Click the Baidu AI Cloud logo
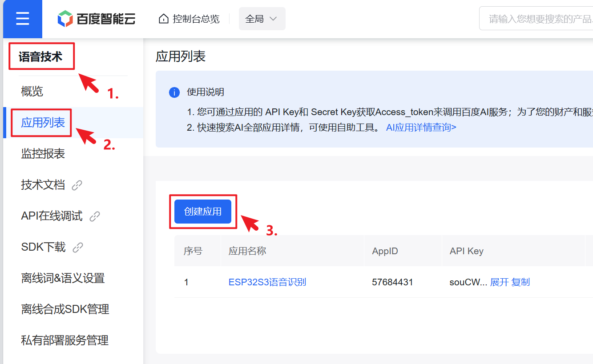Screen dimensions: 593x364 97,19
